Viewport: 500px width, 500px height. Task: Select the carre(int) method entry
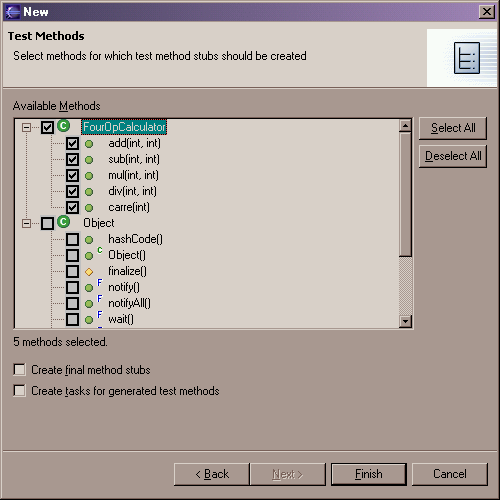click(x=129, y=207)
